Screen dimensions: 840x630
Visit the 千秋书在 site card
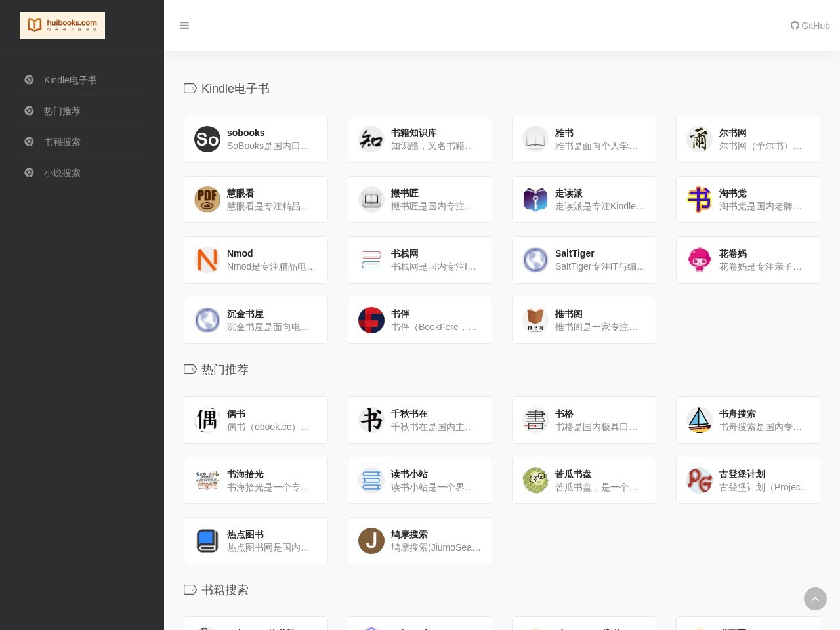pos(420,420)
